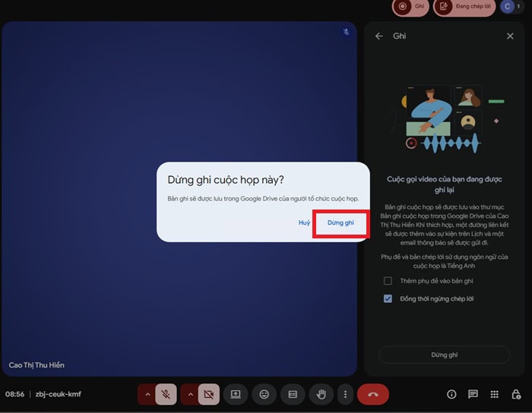Leave the call with red hang-up button
This screenshot has height=413, width=532.
372,394
